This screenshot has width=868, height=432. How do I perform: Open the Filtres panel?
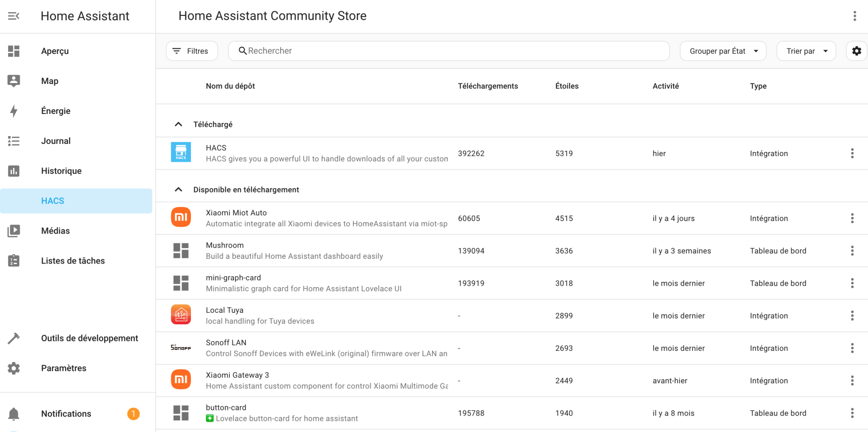tap(192, 51)
